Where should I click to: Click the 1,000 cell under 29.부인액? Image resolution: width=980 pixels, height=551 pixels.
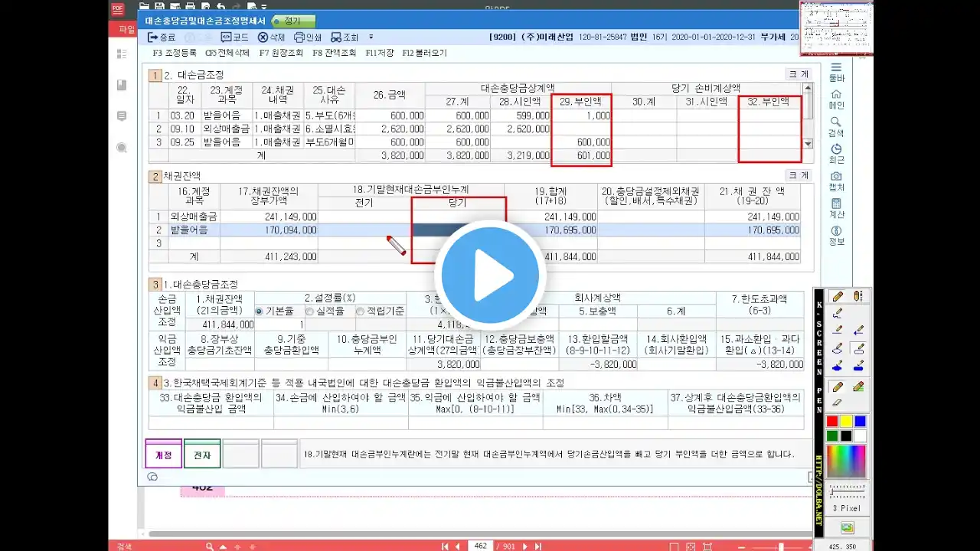click(x=581, y=116)
